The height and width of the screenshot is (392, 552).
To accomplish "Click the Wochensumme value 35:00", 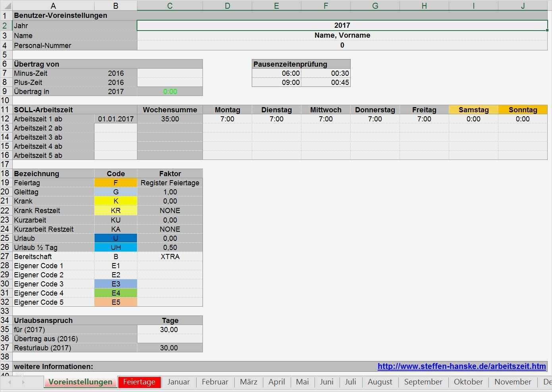I will (170, 119).
